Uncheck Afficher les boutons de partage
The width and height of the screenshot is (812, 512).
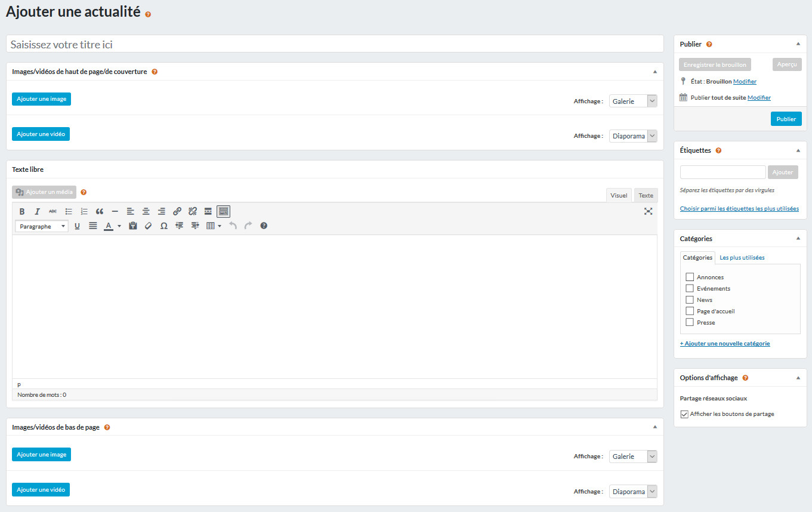click(x=684, y=414)
